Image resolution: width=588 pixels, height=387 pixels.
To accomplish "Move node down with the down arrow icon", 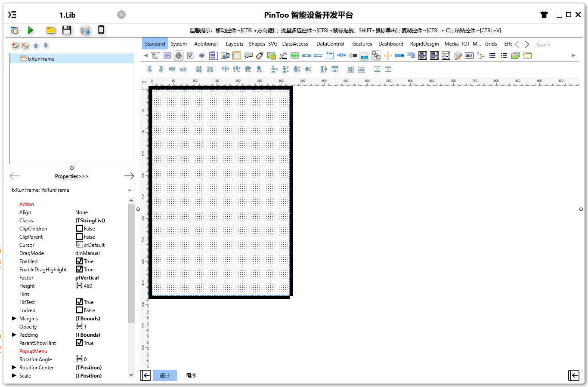I will coord(46,45).
